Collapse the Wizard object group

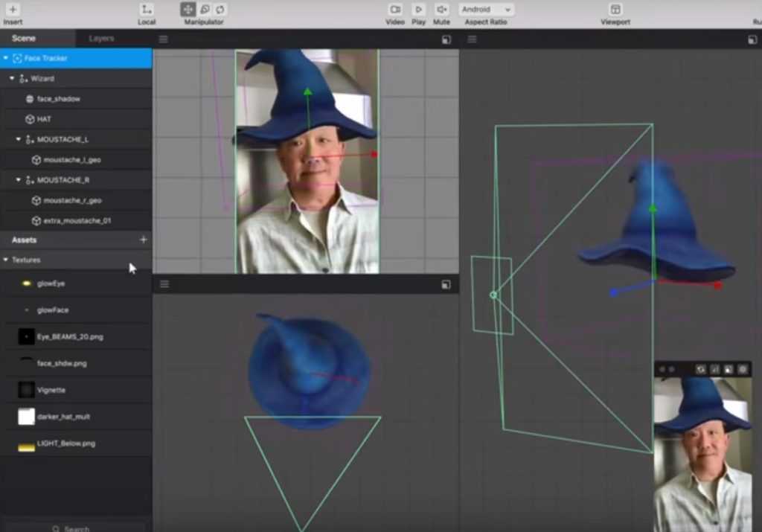[12, 78]
